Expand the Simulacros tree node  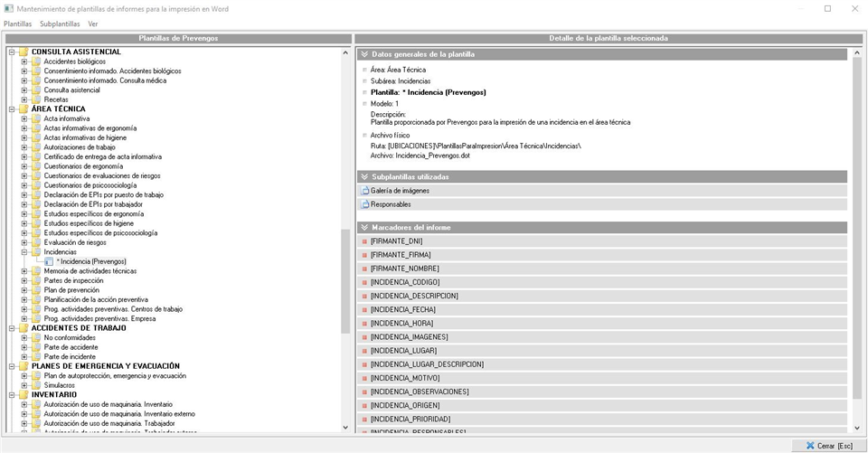click(x=24, y=385)
